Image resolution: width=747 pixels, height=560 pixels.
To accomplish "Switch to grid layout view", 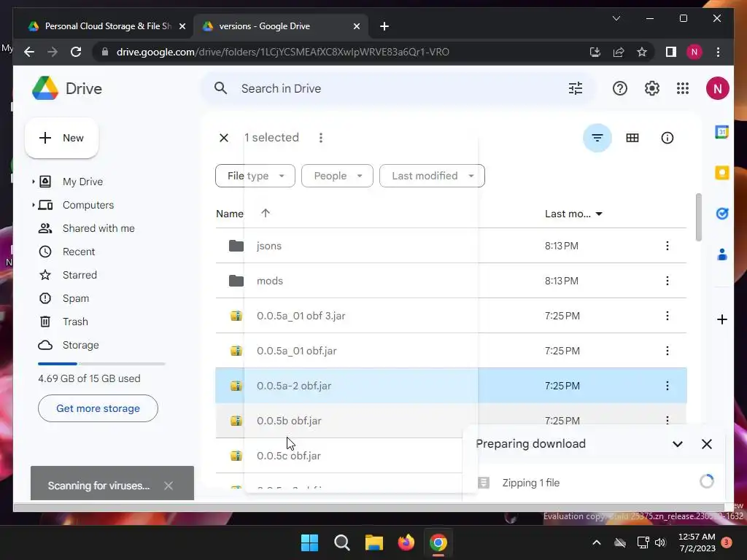I will coord(632,138).
